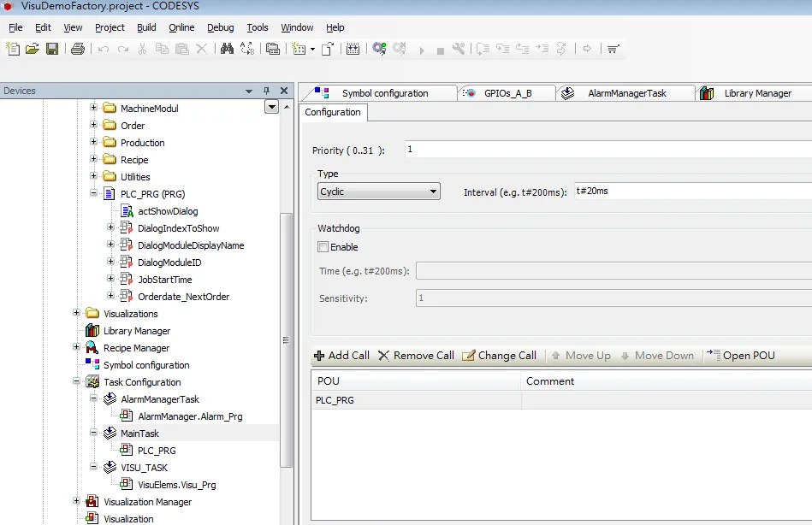Image resolution: width=812 pixels, height=525 pixels.
Task: Click the Add Call button
Action: click(341, 356)
